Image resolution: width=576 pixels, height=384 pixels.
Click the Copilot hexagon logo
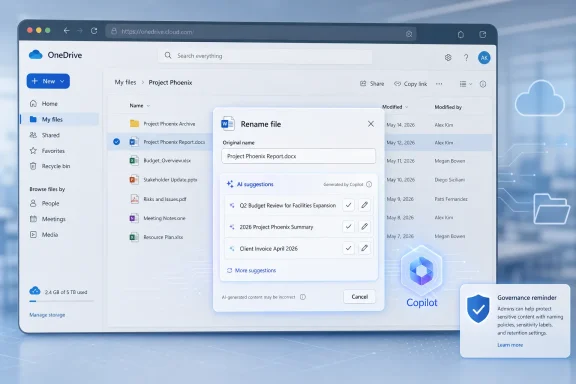click(421, 271)
